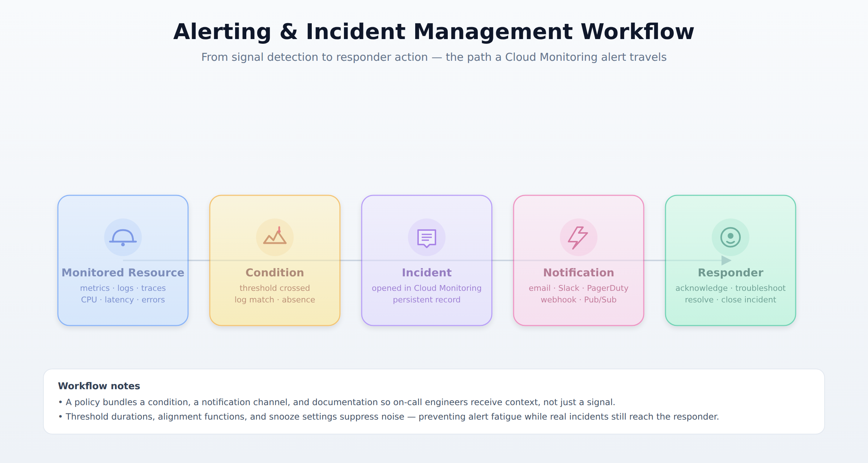Viewport: 868px width, 463px height.
Task: Select the Incident heading
Action: point(427,273)
